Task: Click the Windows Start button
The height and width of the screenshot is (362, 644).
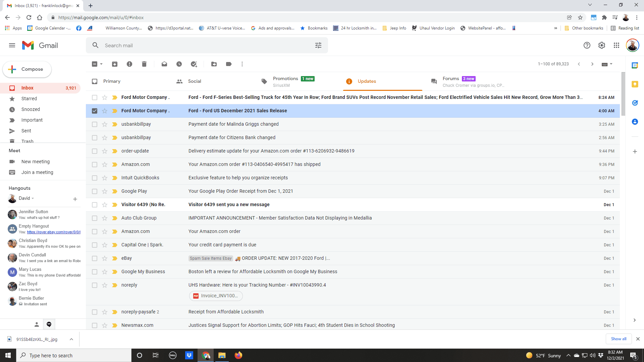Action: [8, 355]
